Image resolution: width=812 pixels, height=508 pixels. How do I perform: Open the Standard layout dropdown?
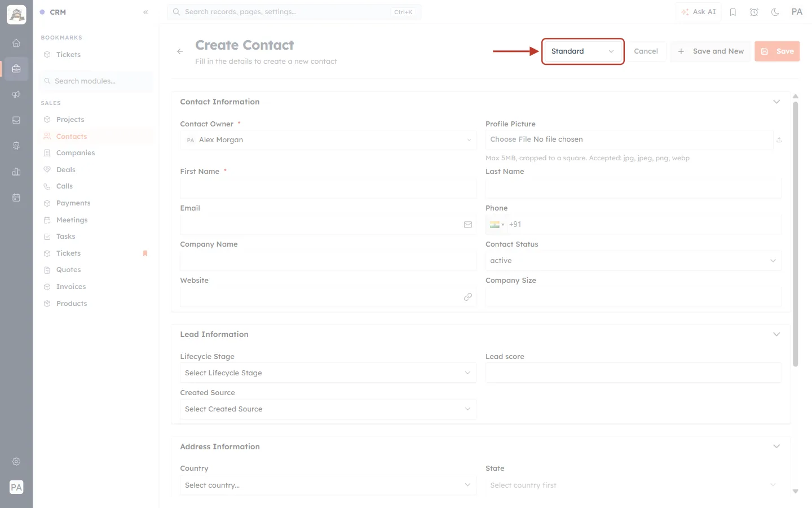tap(583, 51)
